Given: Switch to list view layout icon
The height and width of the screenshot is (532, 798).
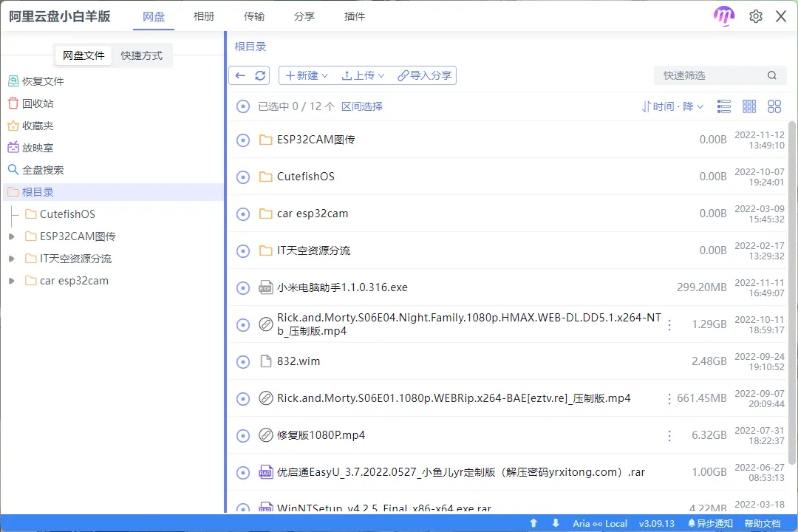Looking at the screenshot, I should click(x=724, y=106).
